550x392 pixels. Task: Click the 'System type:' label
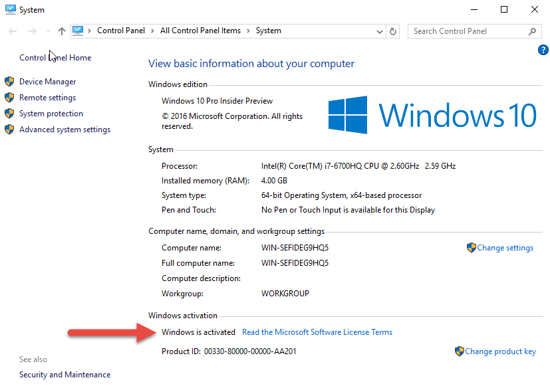(184, 195)
